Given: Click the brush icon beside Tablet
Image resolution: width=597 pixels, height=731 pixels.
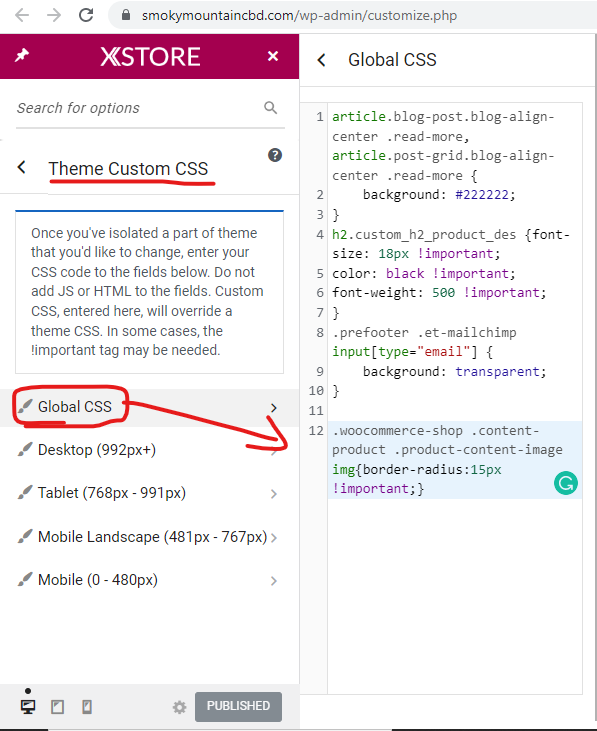Looking at the screenshot, I should coord(25,492).
